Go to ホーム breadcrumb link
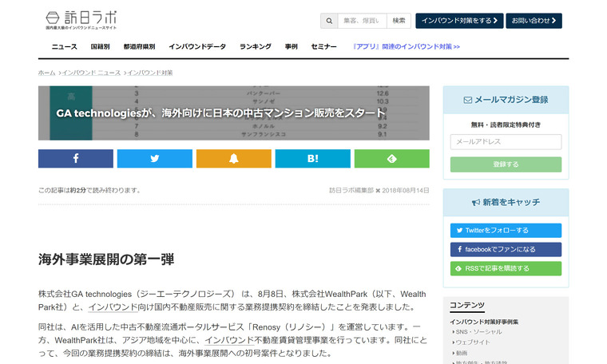607x364 pixels. tap(46, 73)
